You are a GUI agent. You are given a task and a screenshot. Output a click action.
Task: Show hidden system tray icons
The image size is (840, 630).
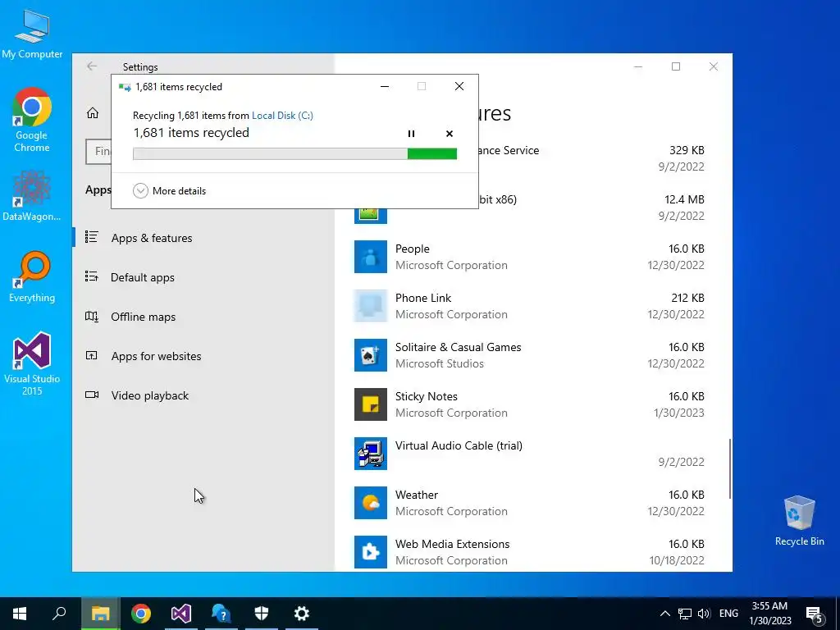(x=664, y=614)
